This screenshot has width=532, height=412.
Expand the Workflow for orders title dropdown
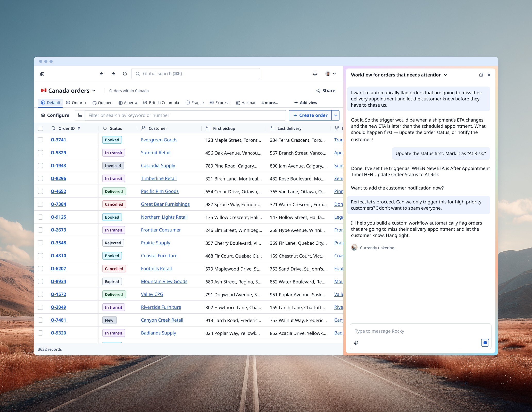point(446,75)
